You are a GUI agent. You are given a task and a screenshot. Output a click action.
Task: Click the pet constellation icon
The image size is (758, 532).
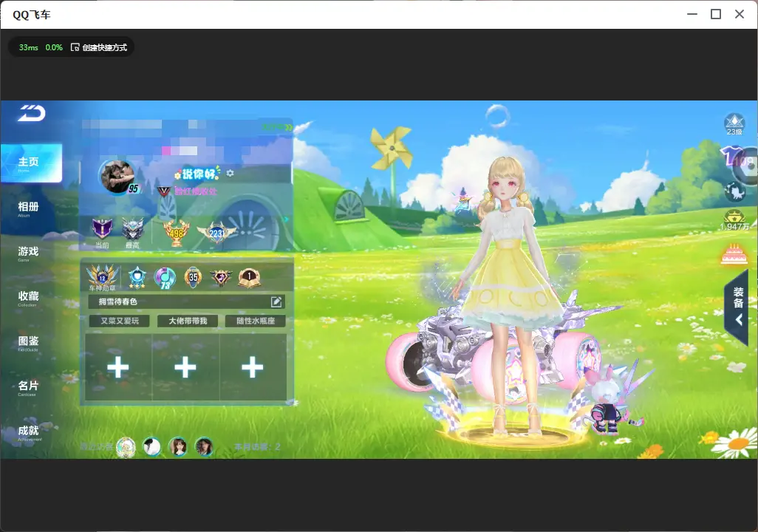click(x=735, y=191)
